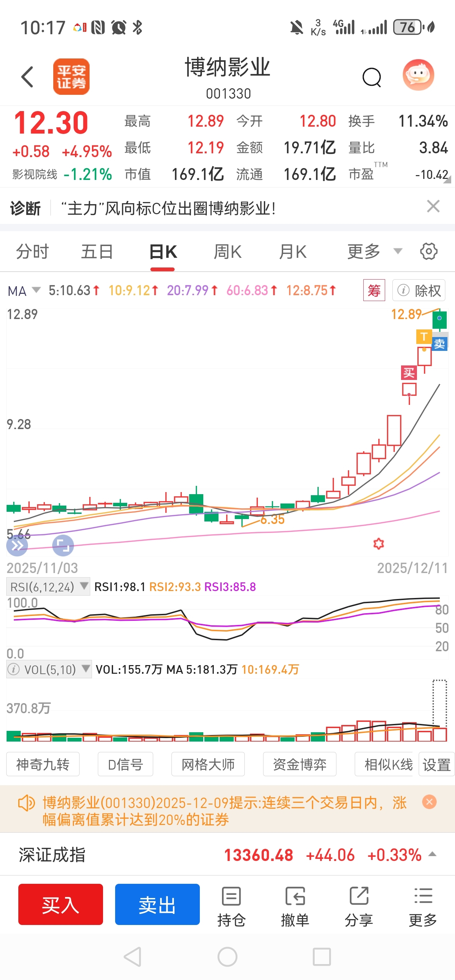Open chart settings gear
The height and width of the screenshot is (980, 455).
tap(429, 252)
